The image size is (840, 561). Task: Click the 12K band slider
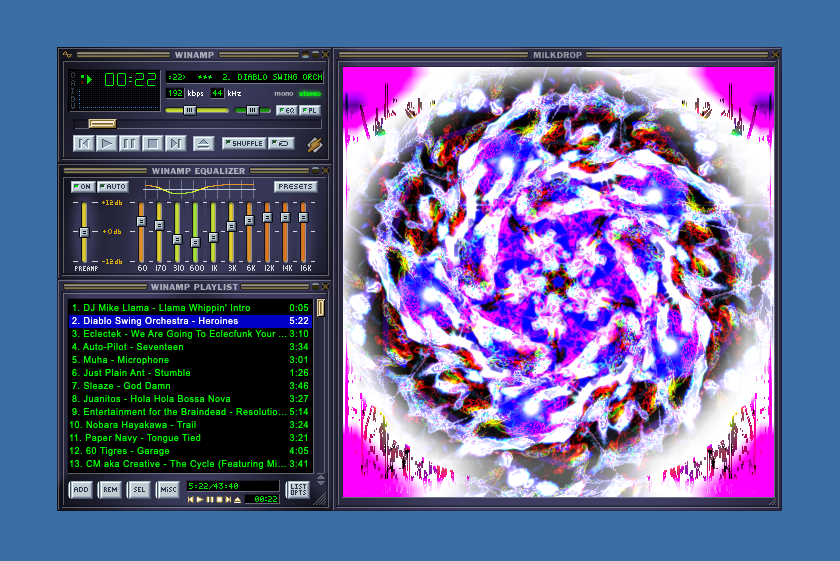[x=267, y=218]
